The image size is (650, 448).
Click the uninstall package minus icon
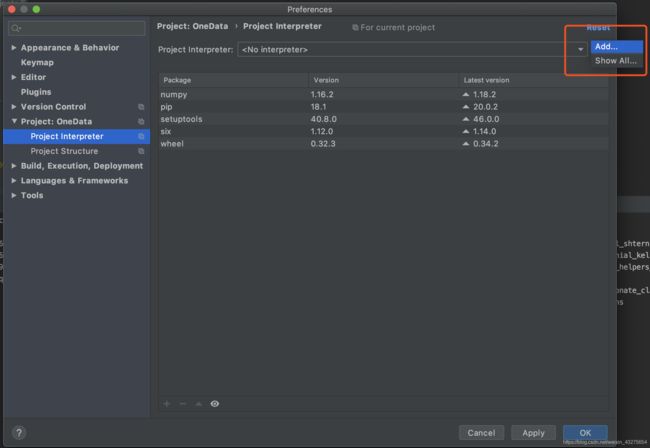(183, 404)
